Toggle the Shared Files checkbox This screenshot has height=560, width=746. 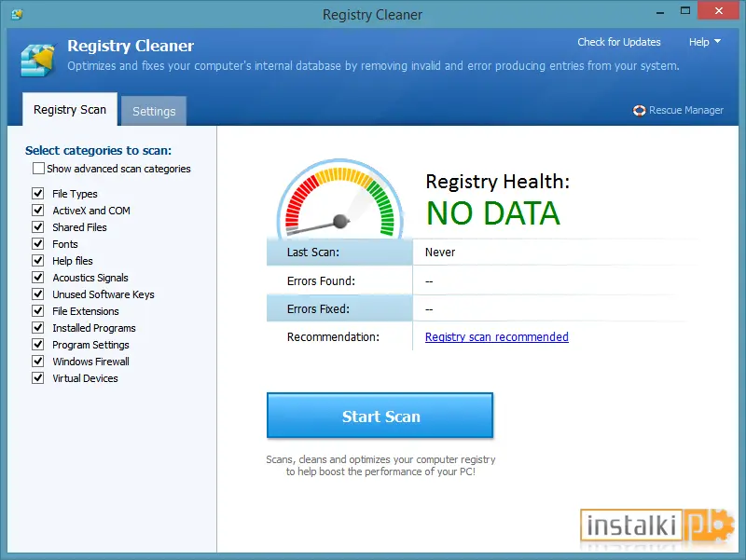click(38, 227)
